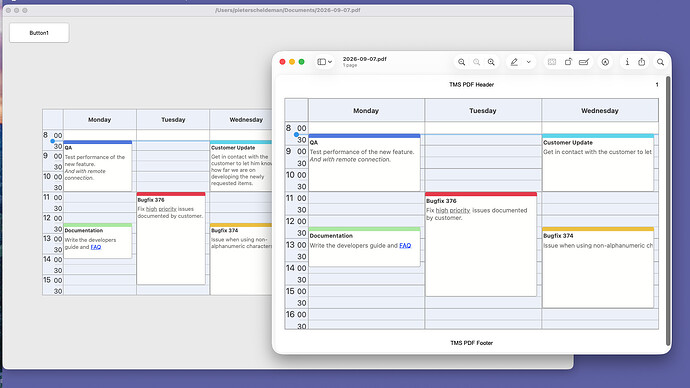
Task: Click the FAQ link in the PDF Documentation event
Action: pos(405,245)
